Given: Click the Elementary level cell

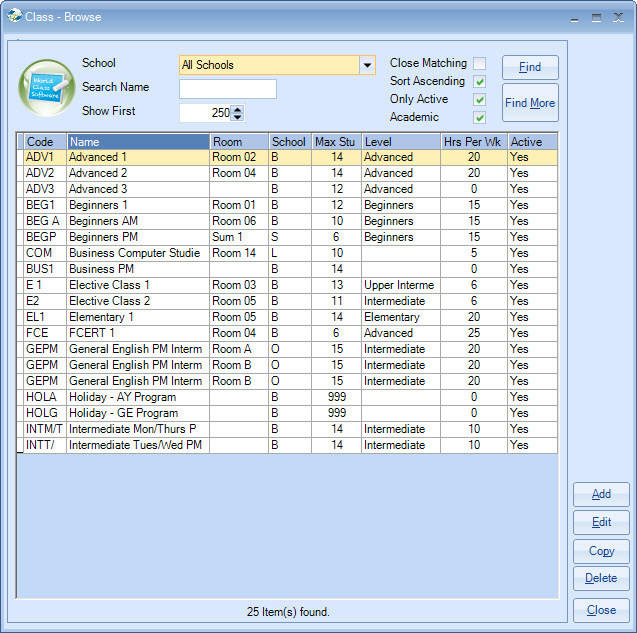Looking at the screenshot, I should tap(401, 317).
